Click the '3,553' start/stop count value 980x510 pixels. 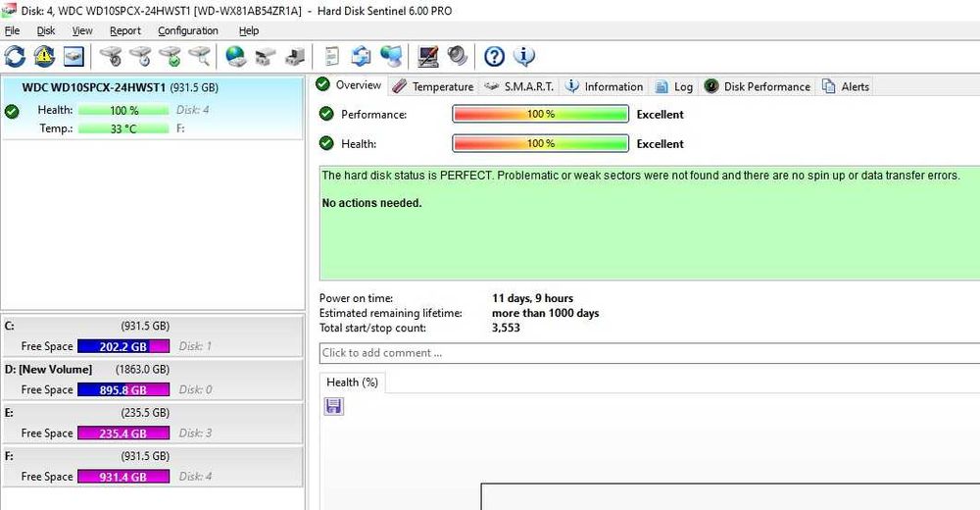click(506, 328)
